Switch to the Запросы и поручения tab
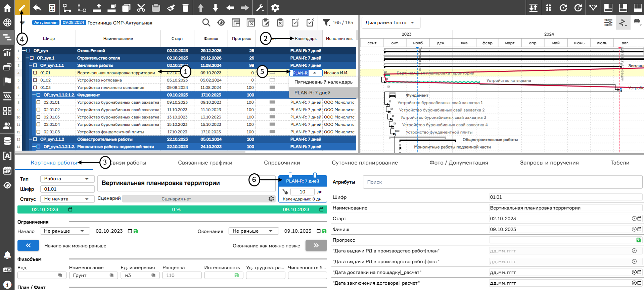The image size is (644, 290). coord(549,163)
